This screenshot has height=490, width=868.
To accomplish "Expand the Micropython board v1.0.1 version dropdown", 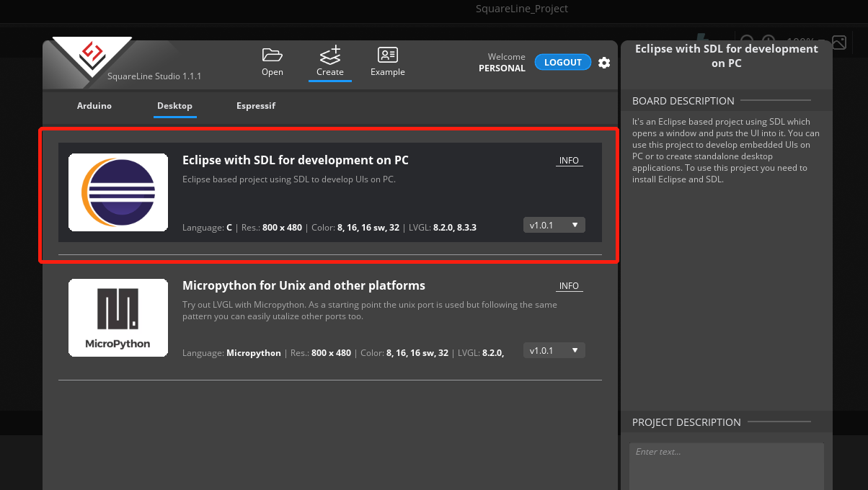I will tap(554, 351).
